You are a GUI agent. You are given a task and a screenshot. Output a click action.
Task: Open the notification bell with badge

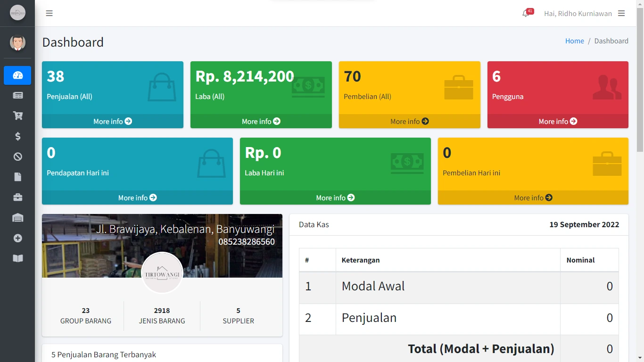coord(526,13)
